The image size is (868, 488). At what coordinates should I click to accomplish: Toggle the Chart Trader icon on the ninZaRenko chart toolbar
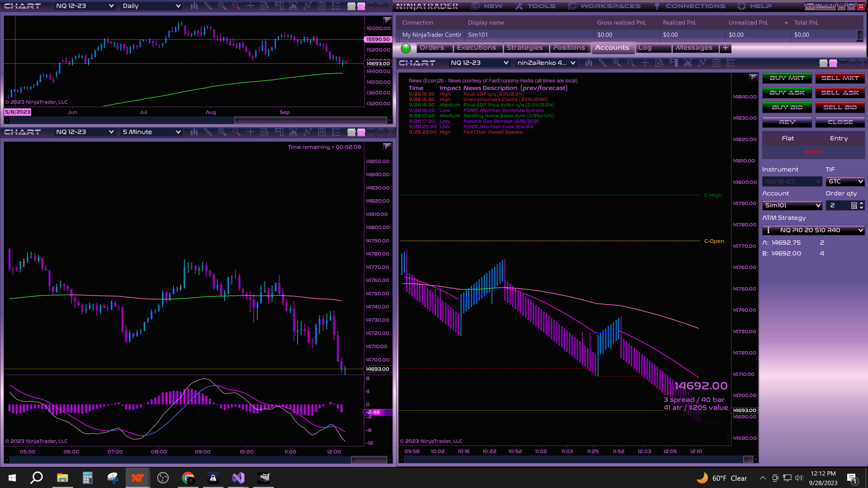(x=674, y=63)
